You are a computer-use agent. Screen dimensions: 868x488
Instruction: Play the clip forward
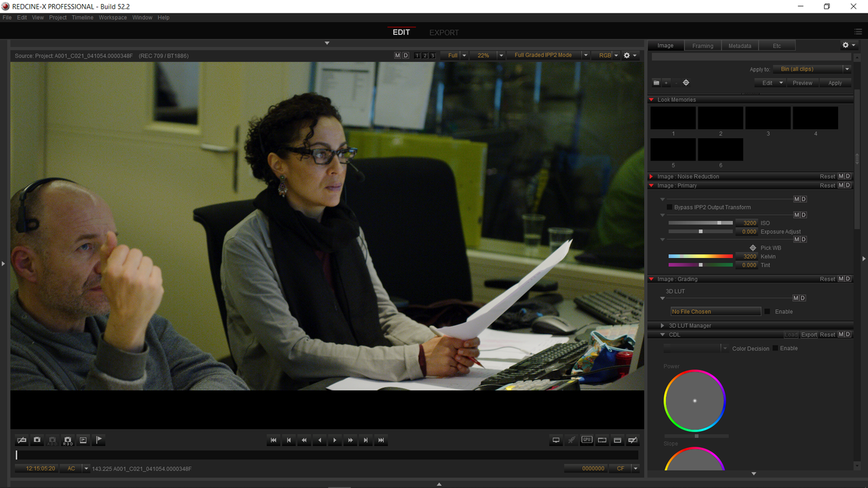pyautogui.click(x=335, y=440)
